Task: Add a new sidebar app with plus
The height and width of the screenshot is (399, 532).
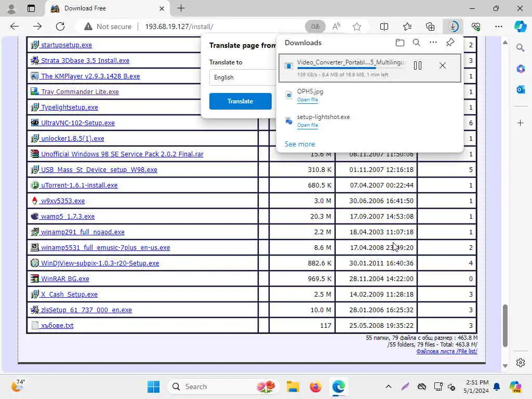Action: (x=521, y=123)
